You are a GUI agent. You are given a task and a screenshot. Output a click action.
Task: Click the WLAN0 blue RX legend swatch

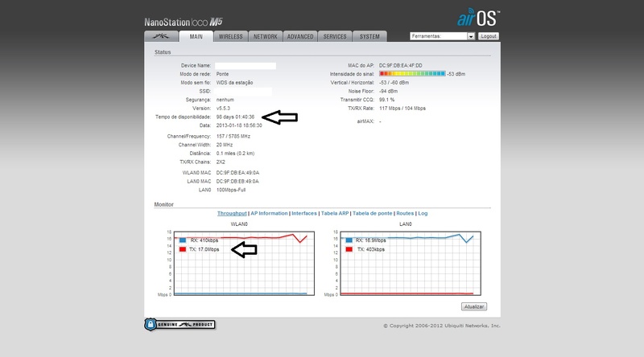point(183,240)
